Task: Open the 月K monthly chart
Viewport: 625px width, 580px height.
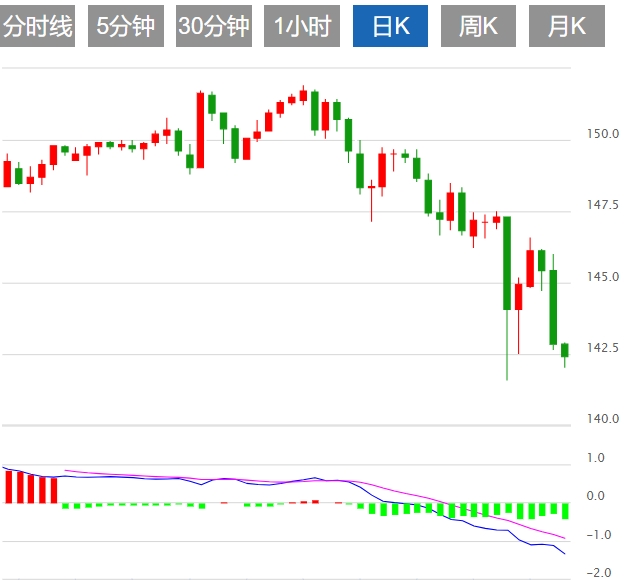Action: click(566, 27)
